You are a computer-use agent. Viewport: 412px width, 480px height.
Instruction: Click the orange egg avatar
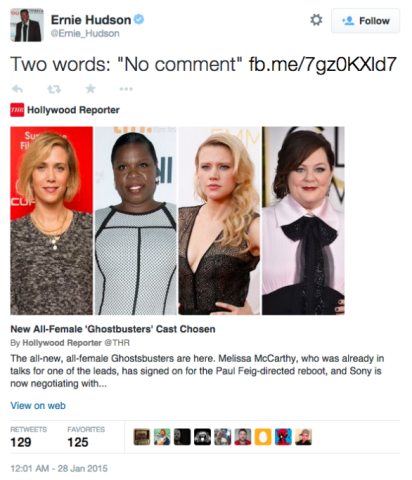[x=263, y=437]
